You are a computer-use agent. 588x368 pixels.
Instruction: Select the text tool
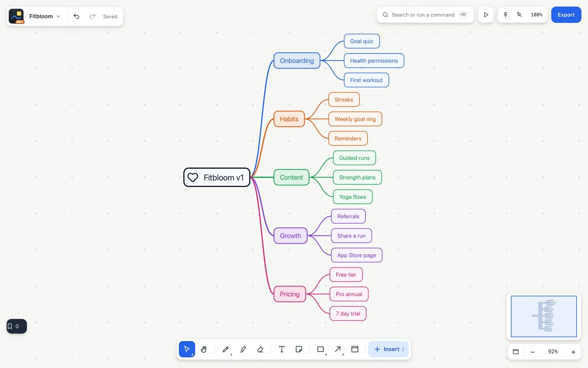tap(282, 349)
